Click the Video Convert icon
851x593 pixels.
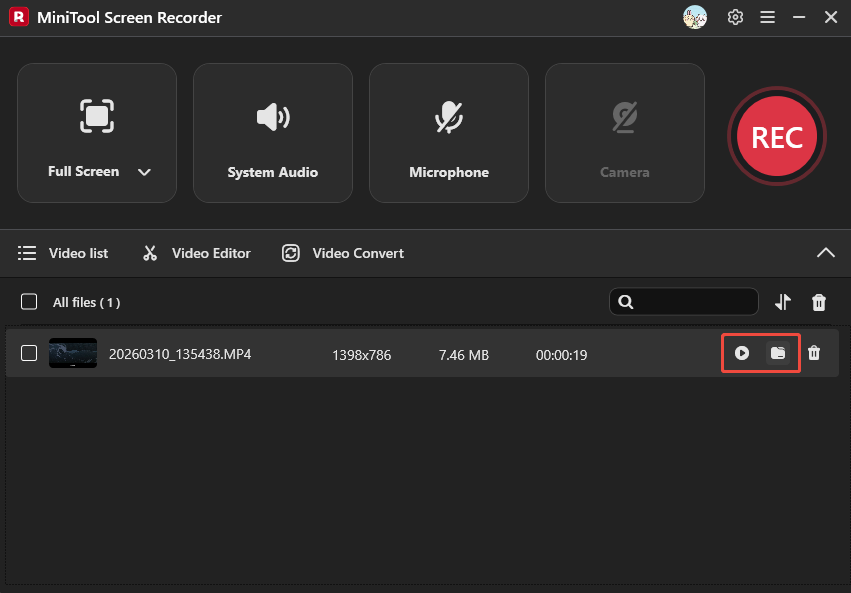pyautogui.click(x=290, y=253)
